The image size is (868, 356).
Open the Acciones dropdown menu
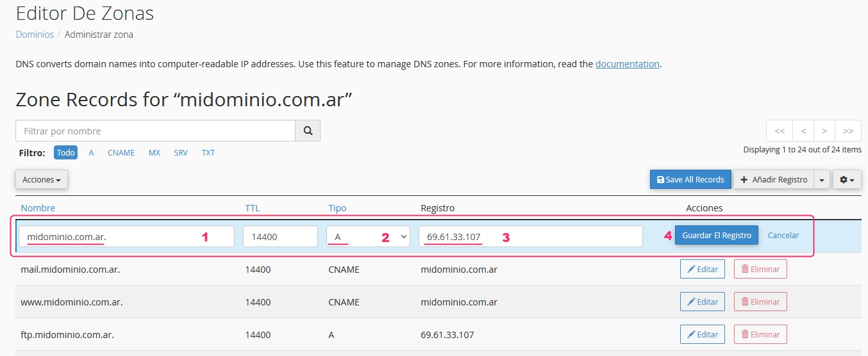coord(42,180)
